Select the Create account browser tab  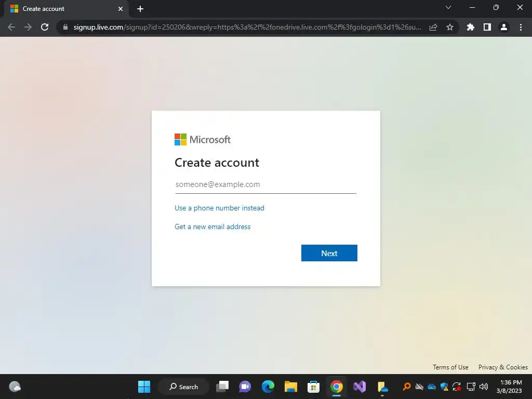point(66,9)
